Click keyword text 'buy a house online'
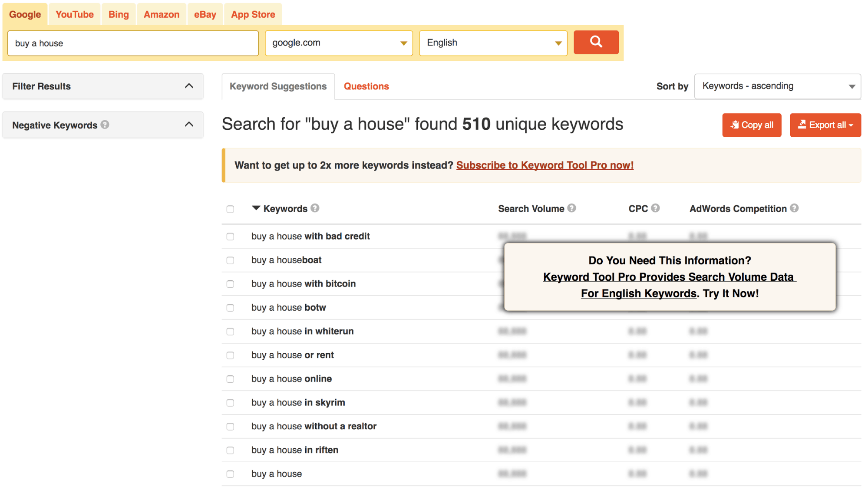Screen dimensions: 868x490 [x=292, y=379]
